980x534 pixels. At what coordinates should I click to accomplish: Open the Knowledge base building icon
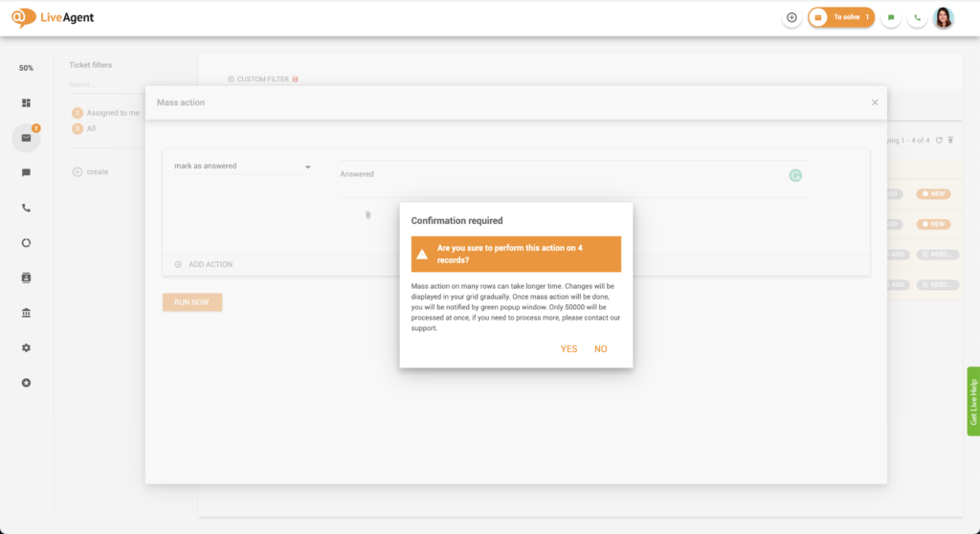coord(26,313)
